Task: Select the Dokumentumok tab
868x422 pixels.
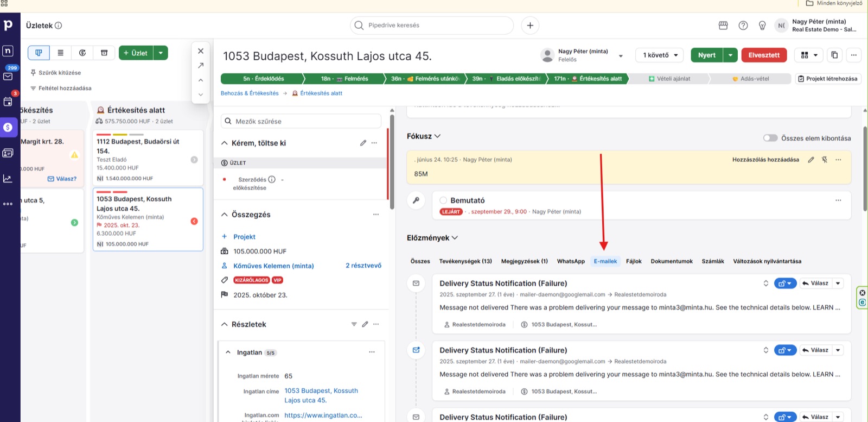Action: 672,261
